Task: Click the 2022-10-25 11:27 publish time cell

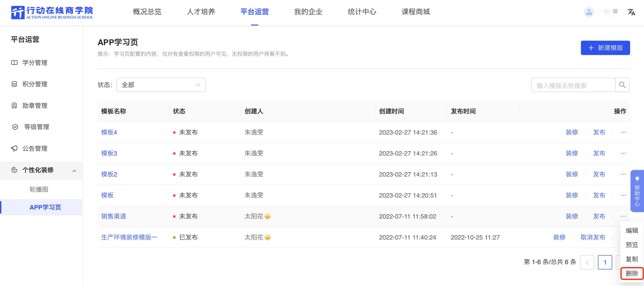Action: click(x=475, y=237)
